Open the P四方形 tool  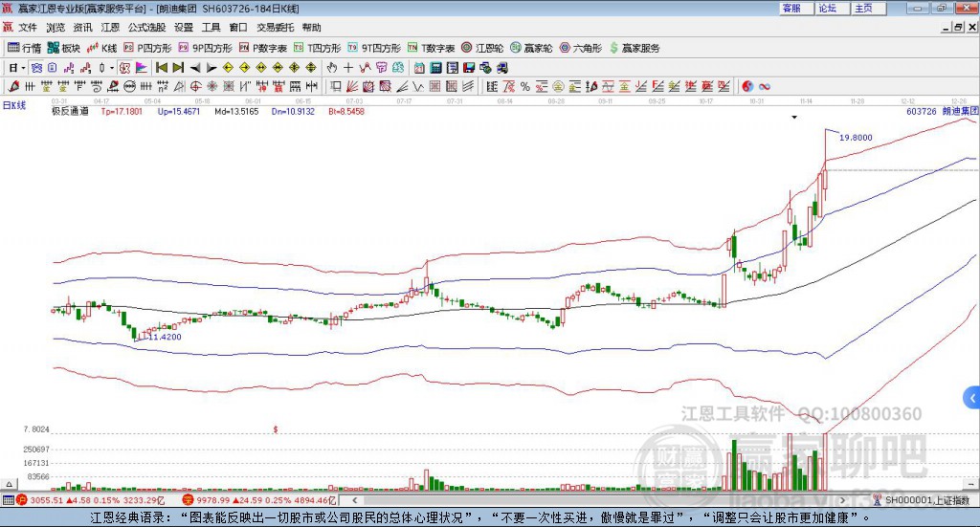coord(147,48)
